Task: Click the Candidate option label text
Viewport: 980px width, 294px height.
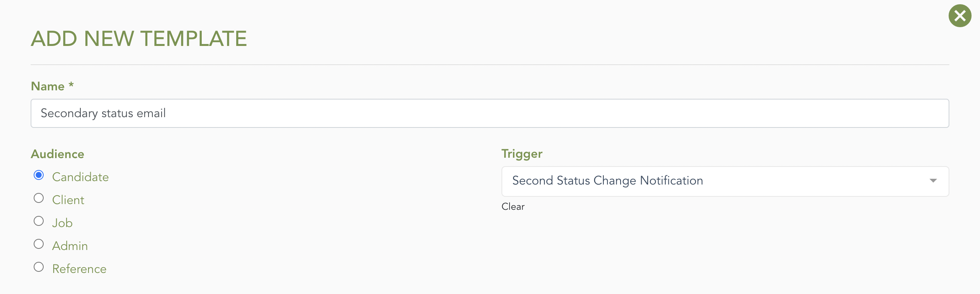Action: [x=80, y=177]
